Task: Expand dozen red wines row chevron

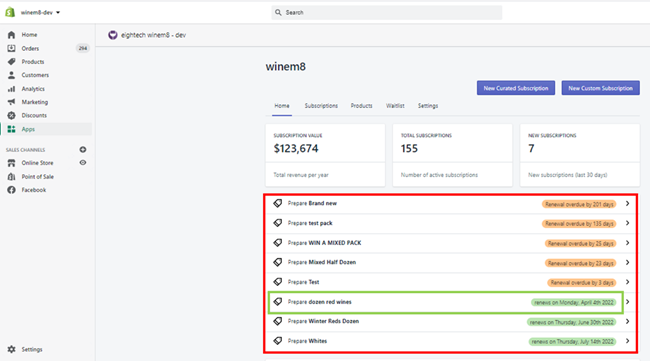Action: 628,302
